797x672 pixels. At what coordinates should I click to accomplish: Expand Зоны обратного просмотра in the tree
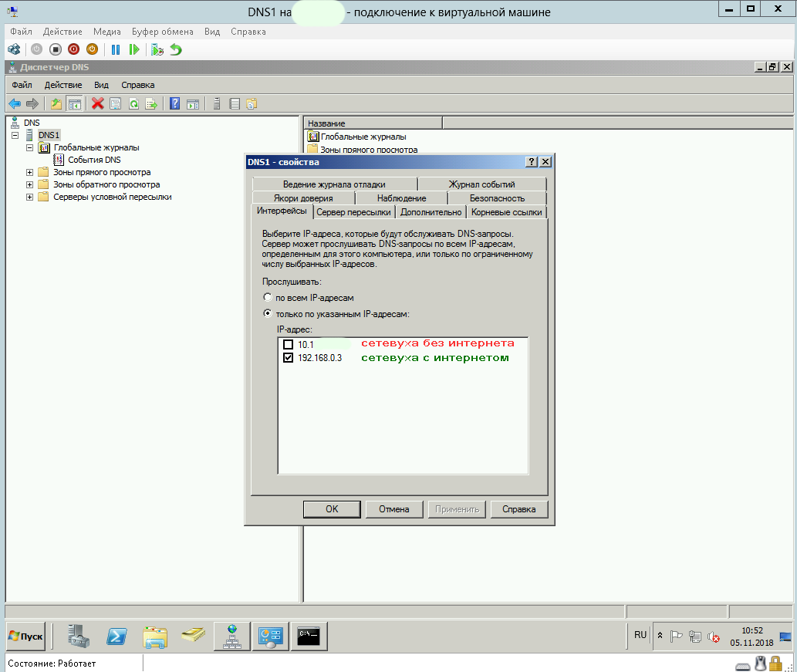29,184
